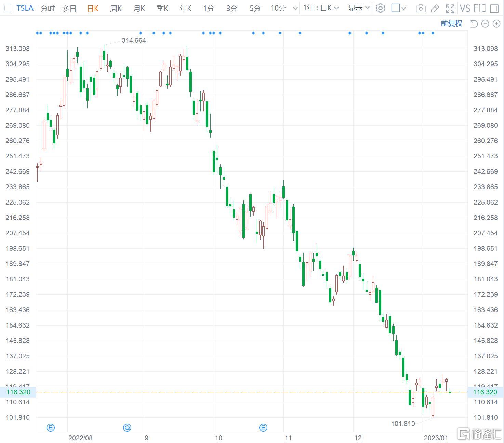
Task: Take a chart screenshot with camera icon
Action: coord(421,8)
